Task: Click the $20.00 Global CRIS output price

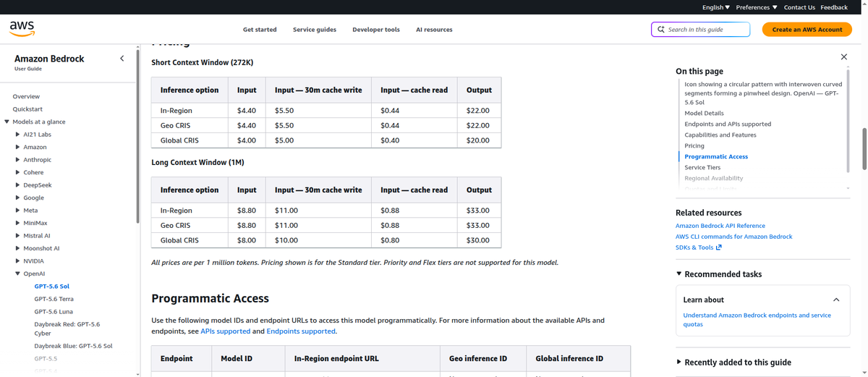Action: (x=478, y=140)
